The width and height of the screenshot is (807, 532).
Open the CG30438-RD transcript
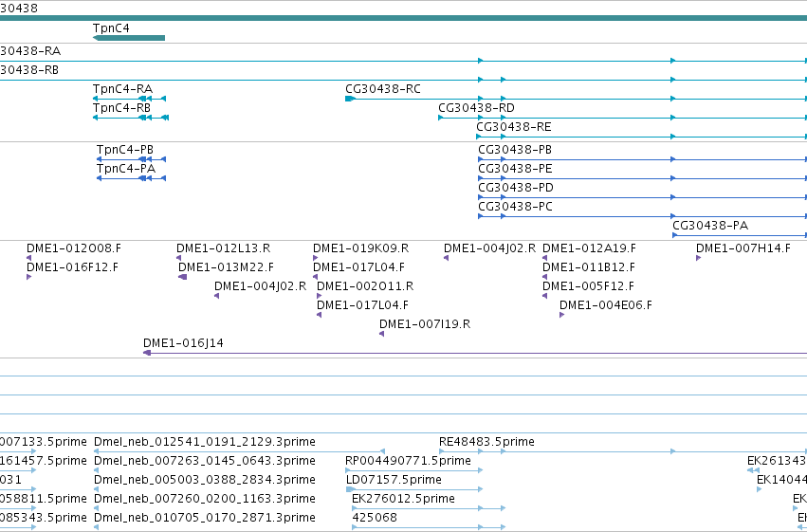click(x=622, y=118)
